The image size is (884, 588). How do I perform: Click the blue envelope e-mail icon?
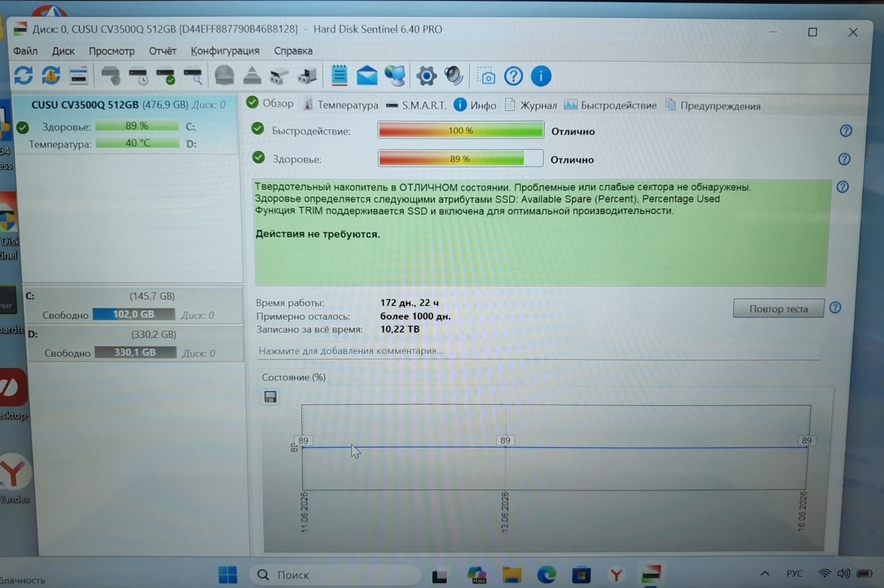(x=367, y=76)
